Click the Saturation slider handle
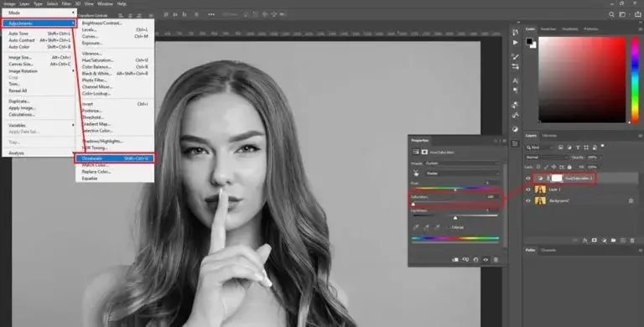Screen dimensions: 644x327 [413, 204]
